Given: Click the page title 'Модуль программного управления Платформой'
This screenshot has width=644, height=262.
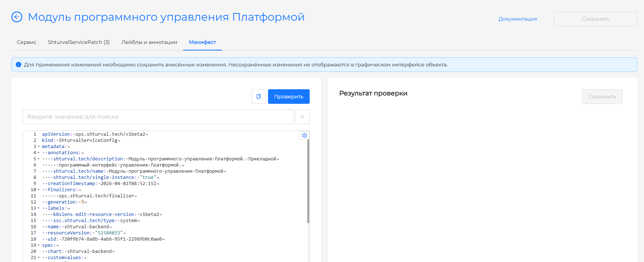Looking at the screenshot, I should coord(166,17).
